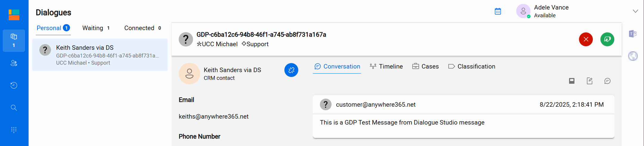The width and height of the screenshot is (644, 146).
Task: Expand the Adele Vance profile chevron
Action: tap(635, 11)
